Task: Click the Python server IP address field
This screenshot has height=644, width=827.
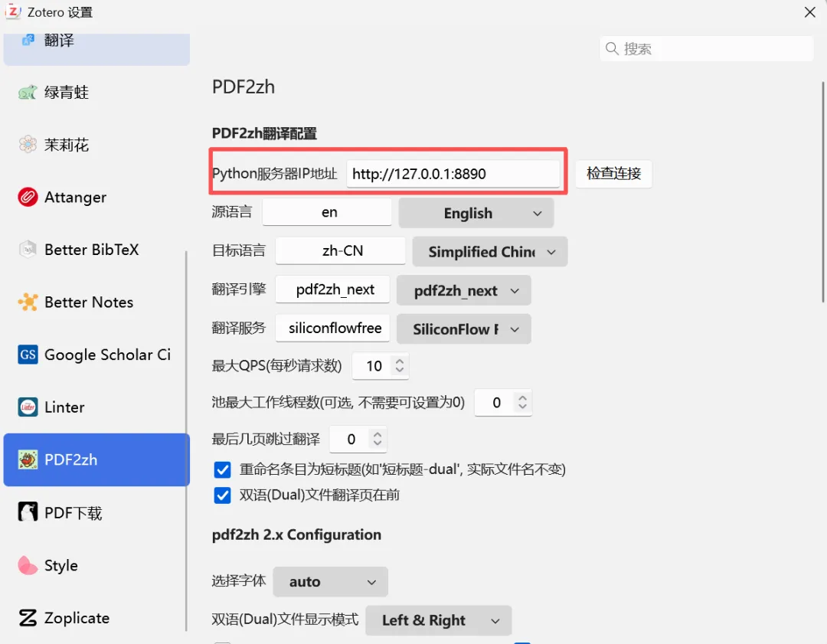Action: point(453,174)
